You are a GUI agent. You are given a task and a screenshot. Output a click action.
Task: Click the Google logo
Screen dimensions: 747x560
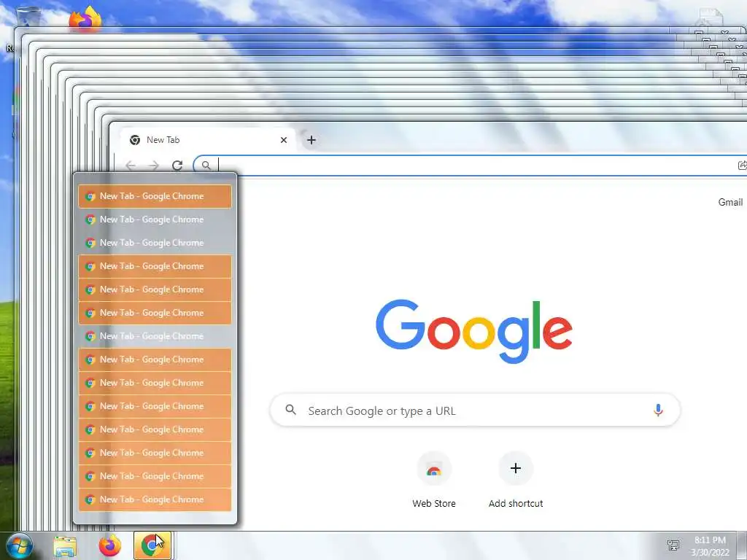coord(474,332)
